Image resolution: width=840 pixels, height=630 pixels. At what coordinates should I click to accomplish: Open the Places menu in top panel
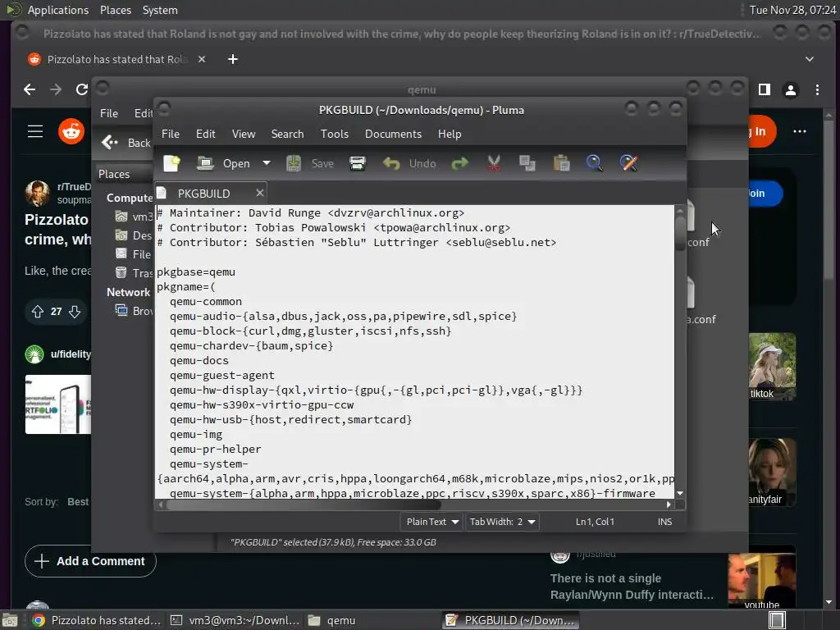point(115,10)
